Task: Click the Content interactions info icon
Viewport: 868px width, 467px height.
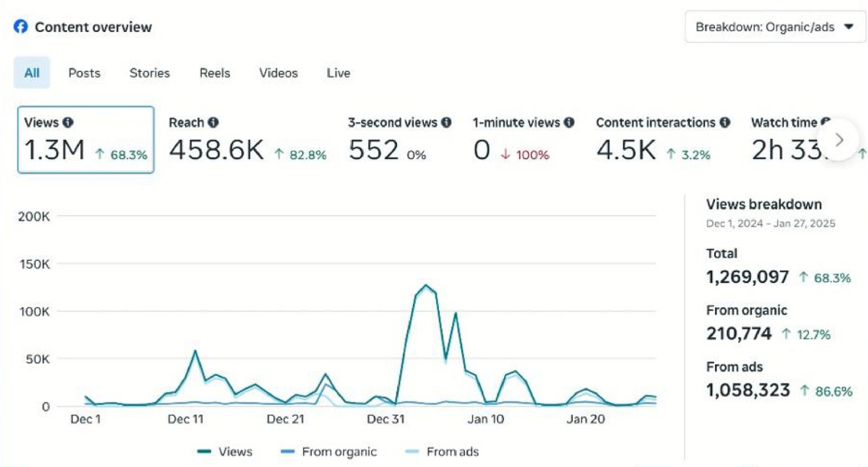Action: 725,123
